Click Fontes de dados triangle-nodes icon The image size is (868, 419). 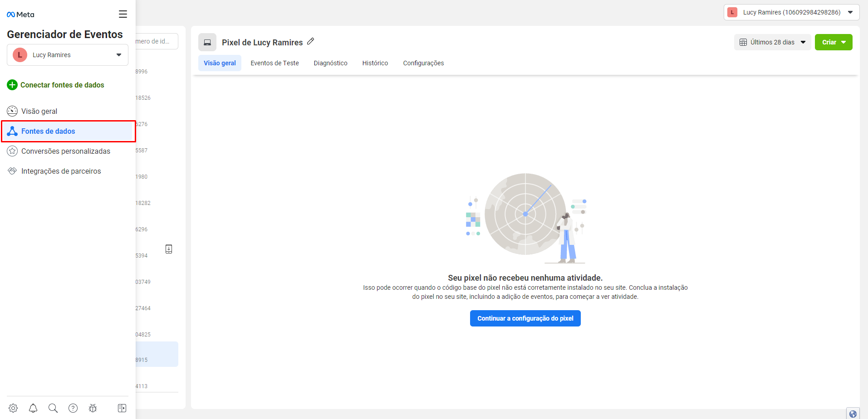coord(12,131)
